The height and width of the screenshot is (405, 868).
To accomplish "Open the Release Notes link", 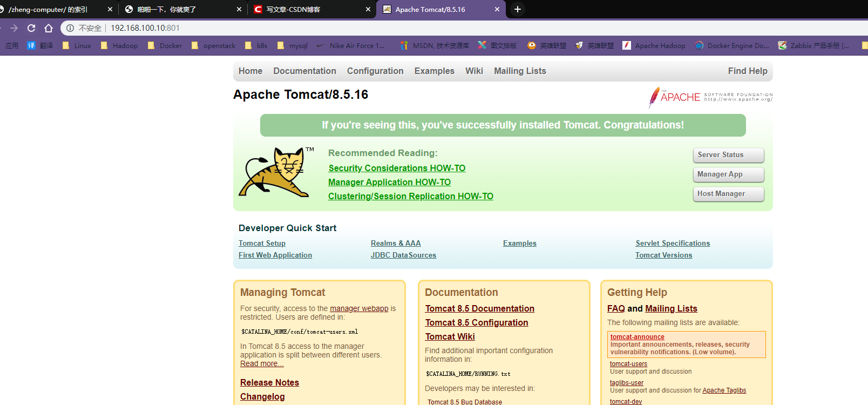I will [269, 382].
